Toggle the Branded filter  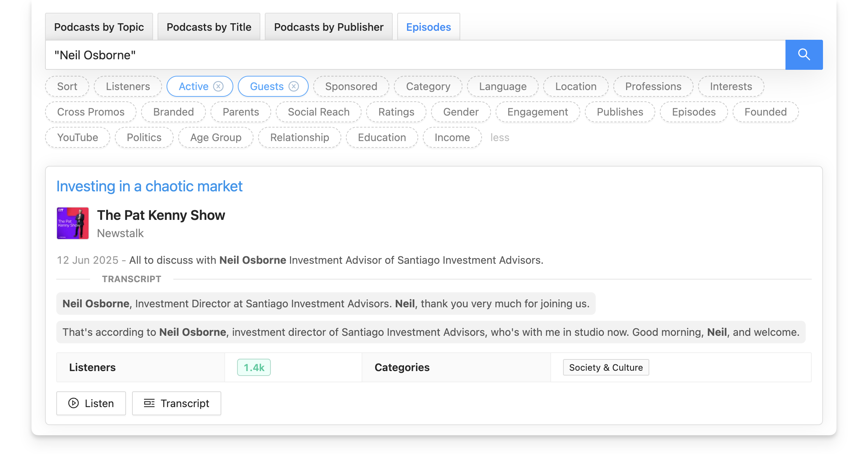click(173, 111)
